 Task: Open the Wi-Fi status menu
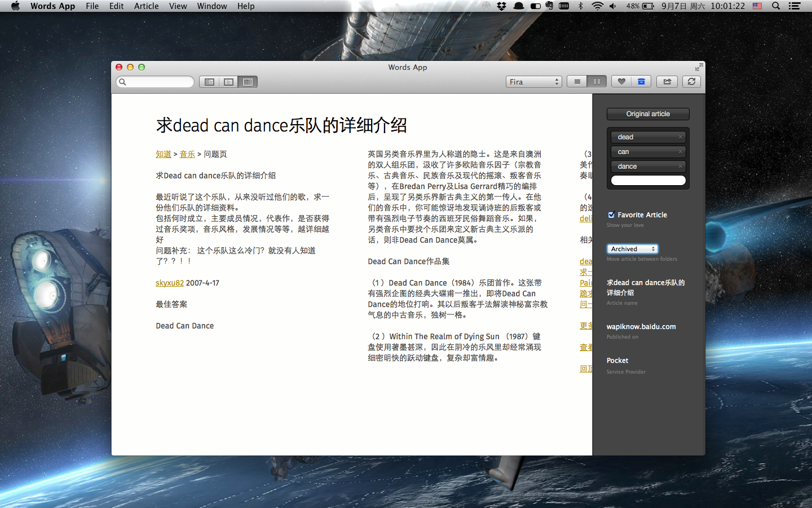[x=597, y=6]
